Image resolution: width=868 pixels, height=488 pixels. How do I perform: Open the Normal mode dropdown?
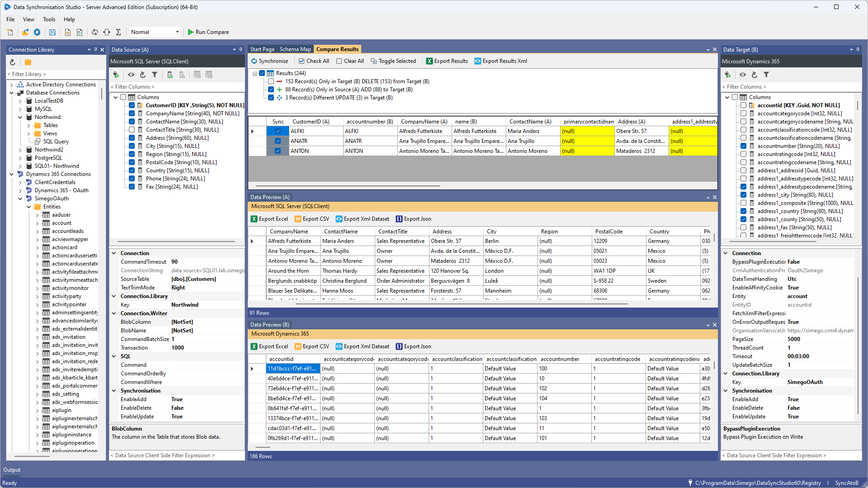tap(177, 32)
